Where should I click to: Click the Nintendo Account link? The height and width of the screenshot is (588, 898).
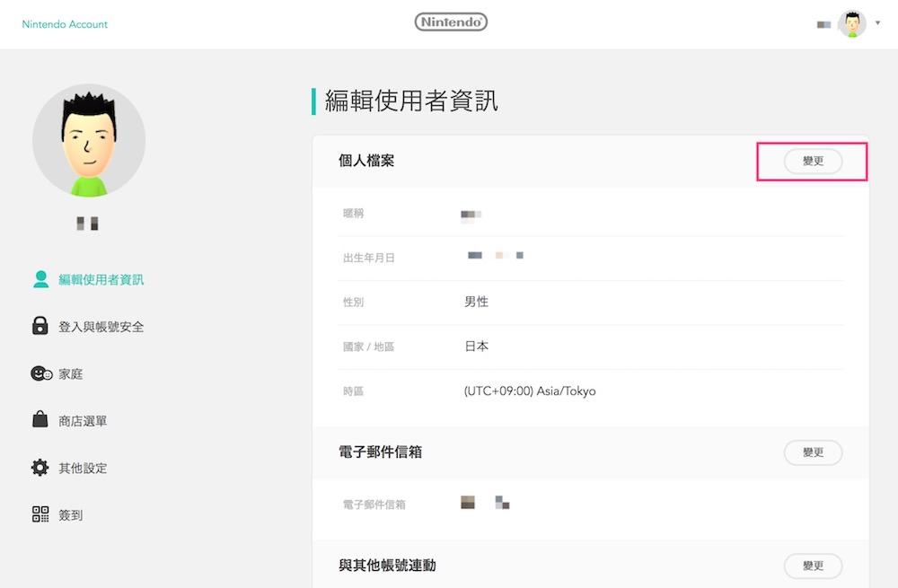click(x=65, y=24)
